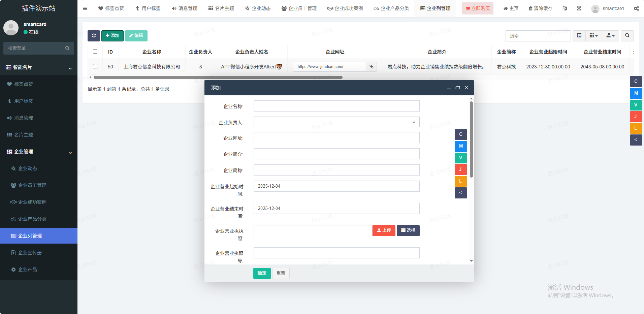The image size is (644, 314).
Task: Toggle the sidebar hamburger menu icon
Action: (x=85, y=8)
